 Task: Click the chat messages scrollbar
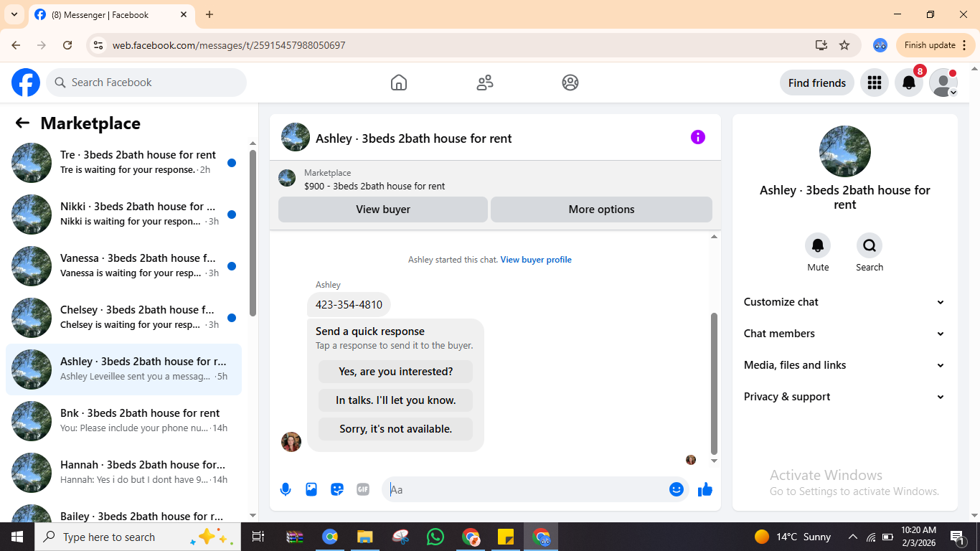coord(714,382)
